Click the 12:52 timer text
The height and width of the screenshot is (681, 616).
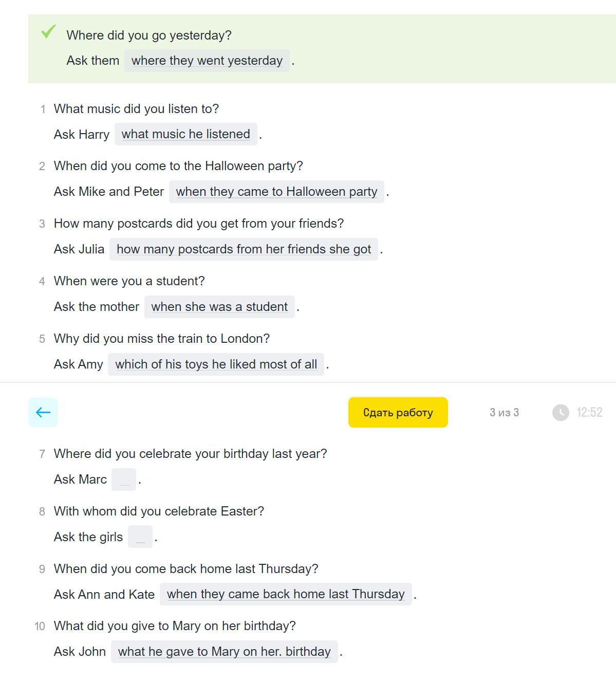point(589,412)
